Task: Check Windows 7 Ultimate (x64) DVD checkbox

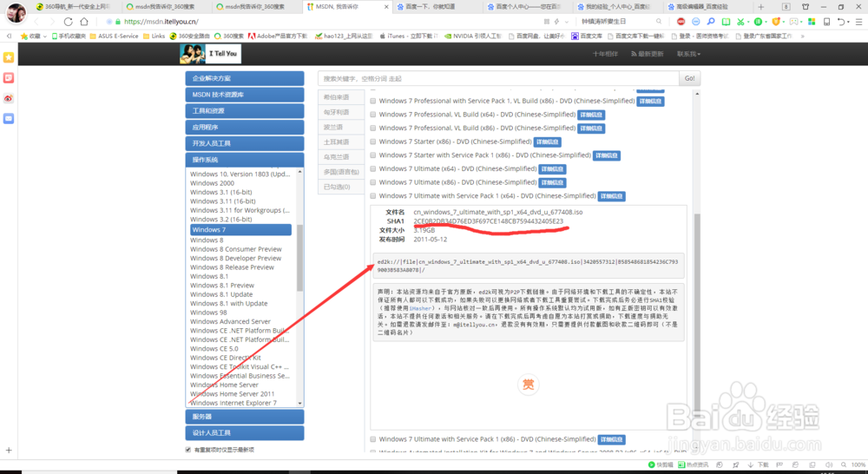Action: (x=373, y=169)
